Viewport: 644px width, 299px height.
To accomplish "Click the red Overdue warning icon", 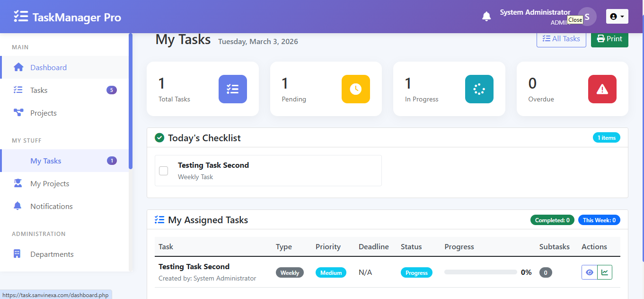I will [602, 89].
